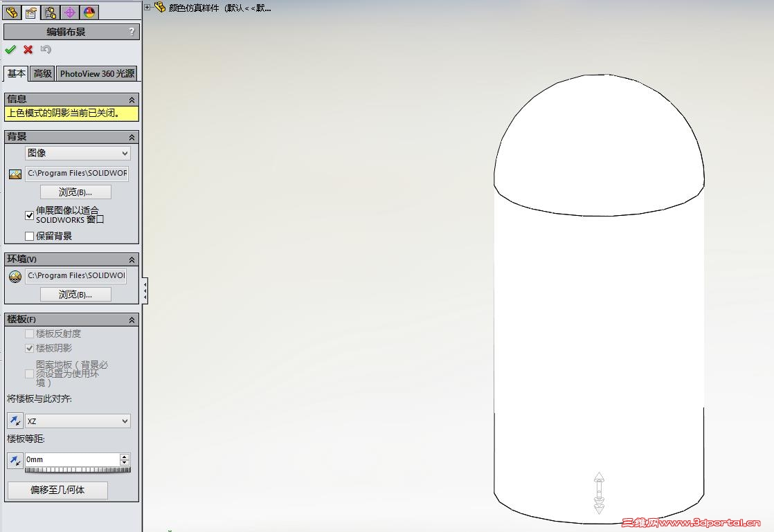The height and width of the screenshot is (532, 774).
Task: Click the 偏移至几何体 button
Action: pyautogui.click(x=57, y=490)
